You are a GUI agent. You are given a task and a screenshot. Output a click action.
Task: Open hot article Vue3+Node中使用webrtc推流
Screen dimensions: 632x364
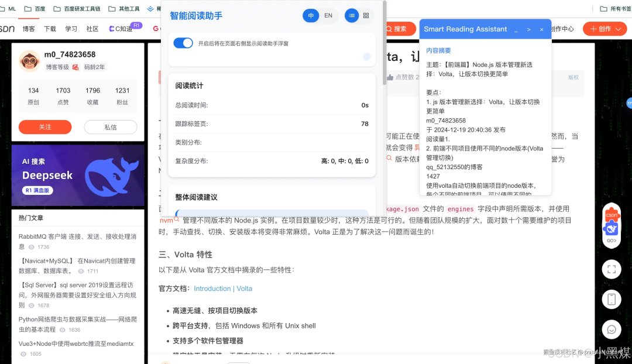[75, 348]
